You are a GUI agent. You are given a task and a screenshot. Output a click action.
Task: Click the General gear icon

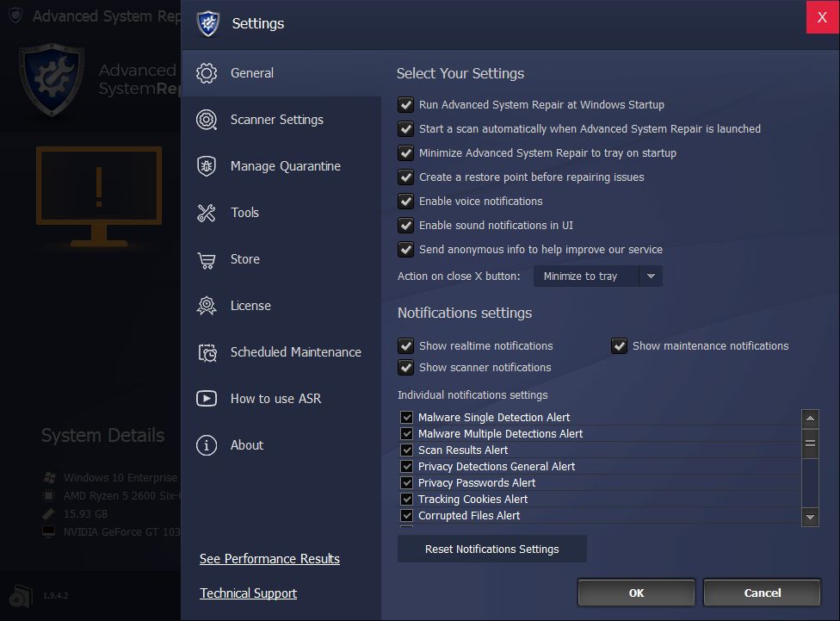pos(207,73)
